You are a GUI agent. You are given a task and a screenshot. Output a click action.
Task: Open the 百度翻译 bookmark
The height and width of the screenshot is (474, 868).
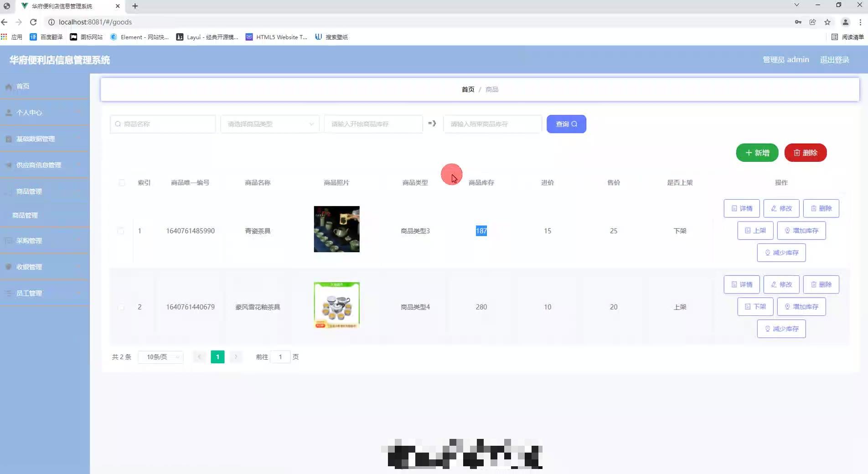(x=46, y=37)
